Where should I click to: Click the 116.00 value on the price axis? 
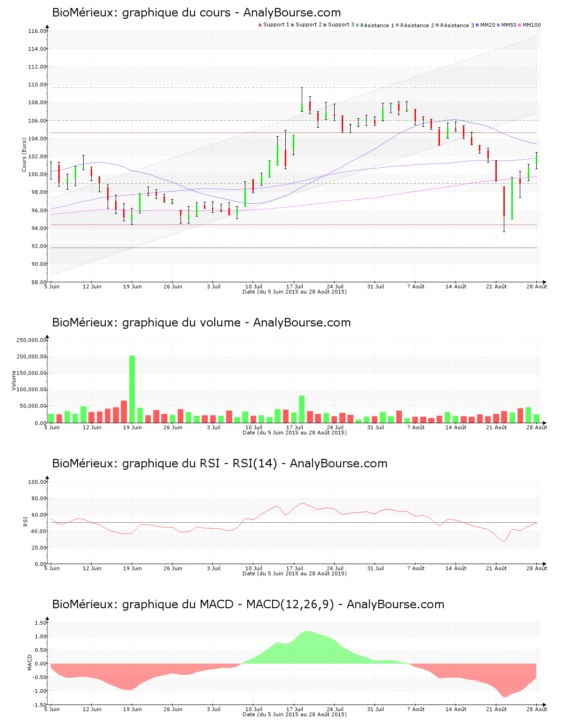pyautogui.click(x=37, y=31)
